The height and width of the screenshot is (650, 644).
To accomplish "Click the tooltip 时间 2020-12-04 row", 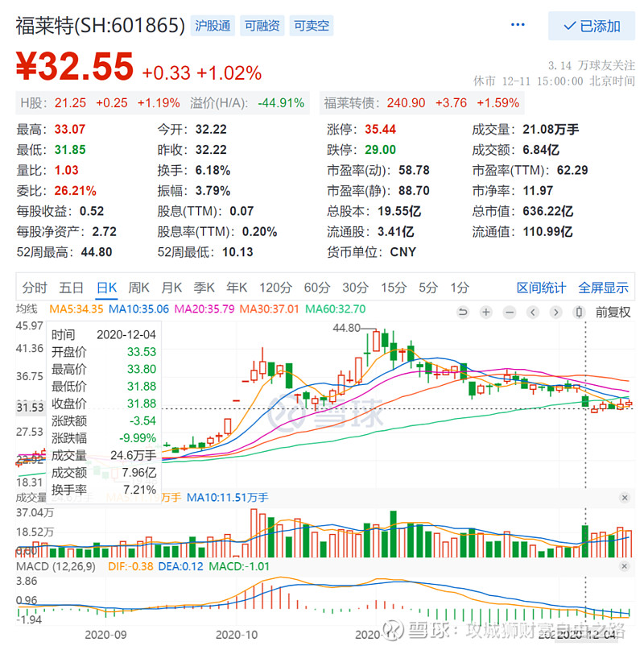I will pos(104,334).
